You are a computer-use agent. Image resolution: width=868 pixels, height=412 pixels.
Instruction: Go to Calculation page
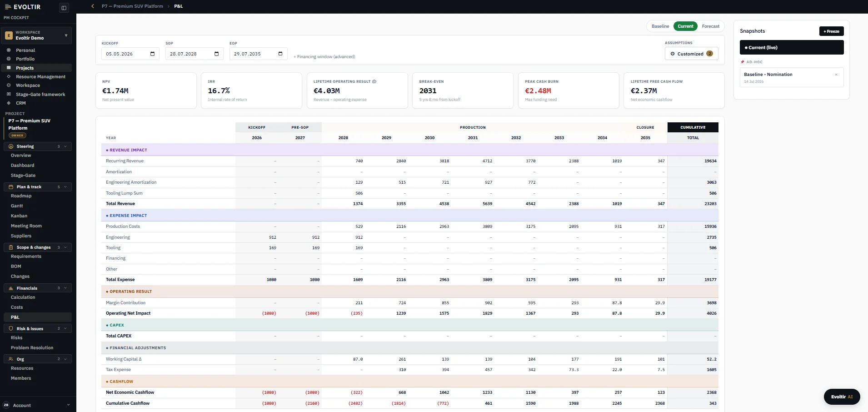[23, 297]
